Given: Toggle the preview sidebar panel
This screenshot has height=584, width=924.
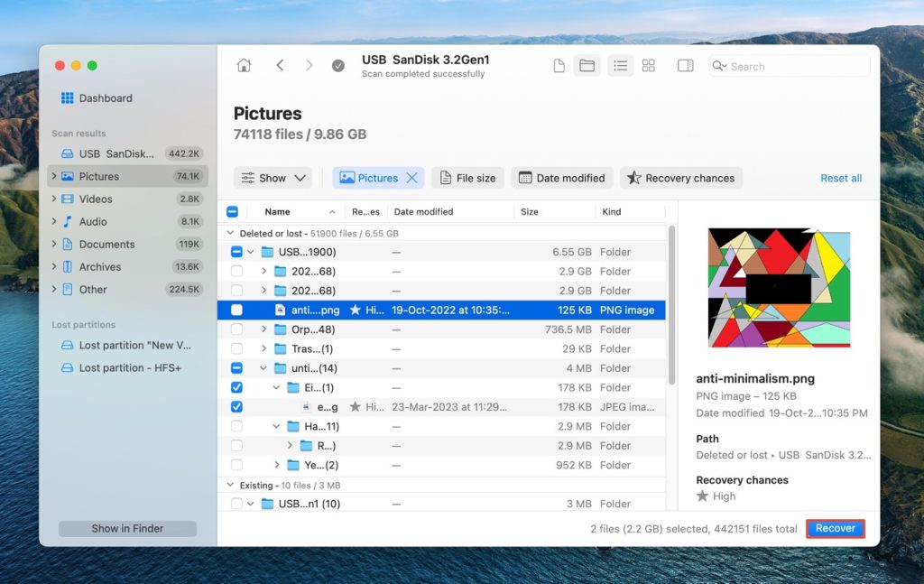Looking at the screenshot, I should tap(684, 65).
